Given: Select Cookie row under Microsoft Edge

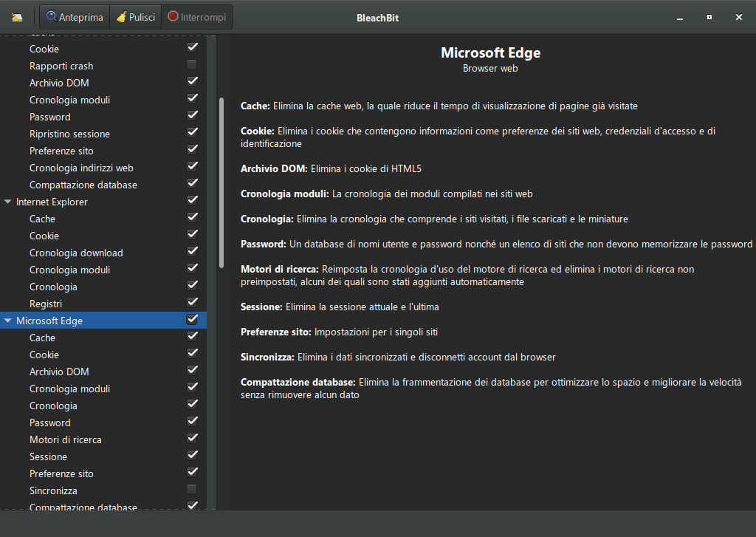Looking at the screenshot, I should tap(103, 355).
